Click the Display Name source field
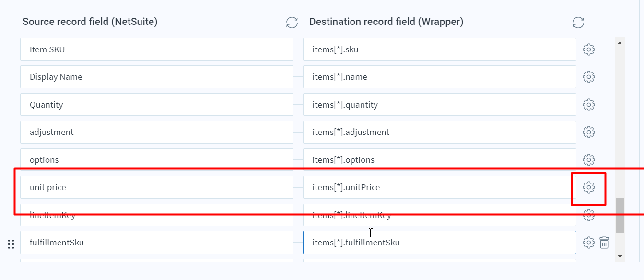Screen dimensions: 644x280 [x=157, y=77]
